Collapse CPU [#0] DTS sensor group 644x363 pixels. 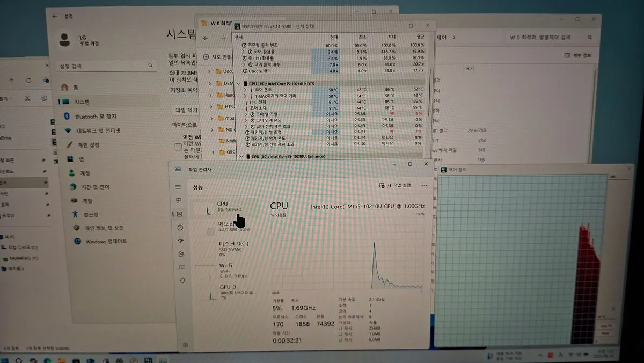coord(238,84)
